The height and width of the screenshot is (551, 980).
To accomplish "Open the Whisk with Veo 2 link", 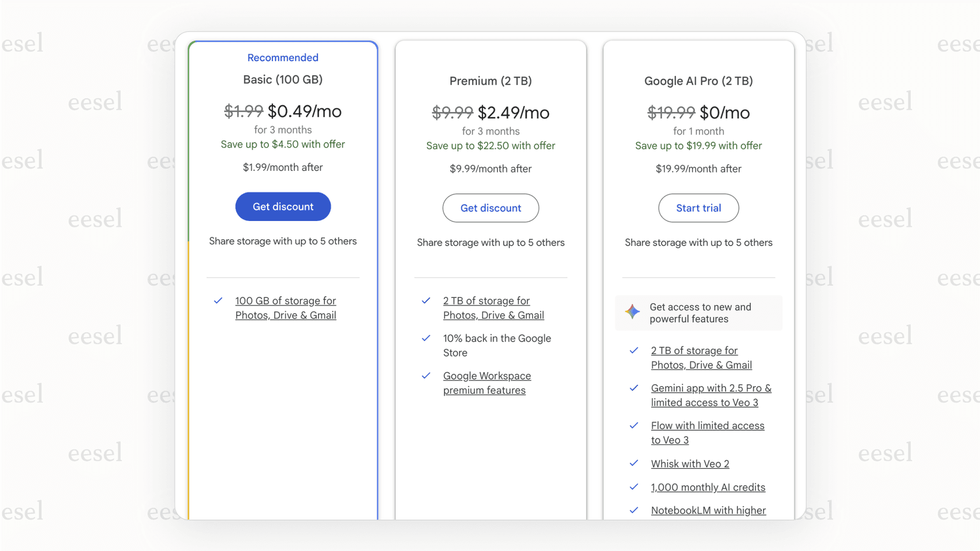I will tap(689, 463).
